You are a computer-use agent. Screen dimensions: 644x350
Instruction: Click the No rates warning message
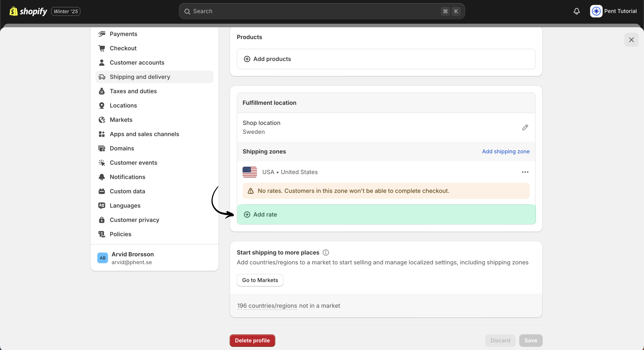pos(386,191)
